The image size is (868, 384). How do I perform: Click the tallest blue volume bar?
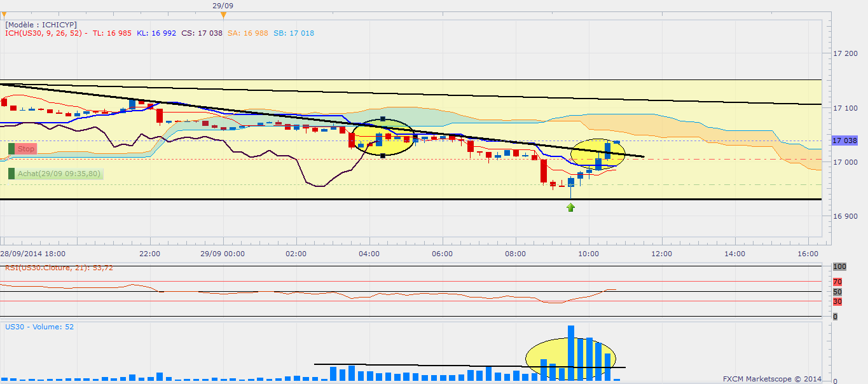click(571, 353)
